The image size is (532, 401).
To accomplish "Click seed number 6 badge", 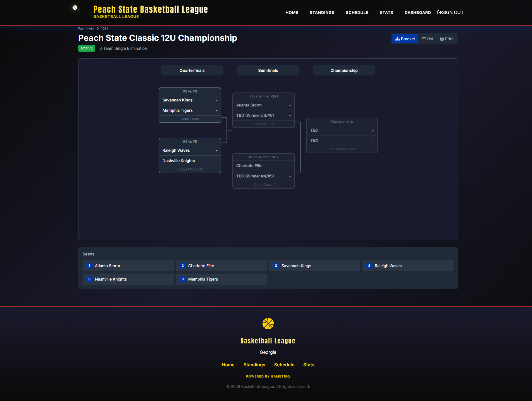I will (183, 279).
